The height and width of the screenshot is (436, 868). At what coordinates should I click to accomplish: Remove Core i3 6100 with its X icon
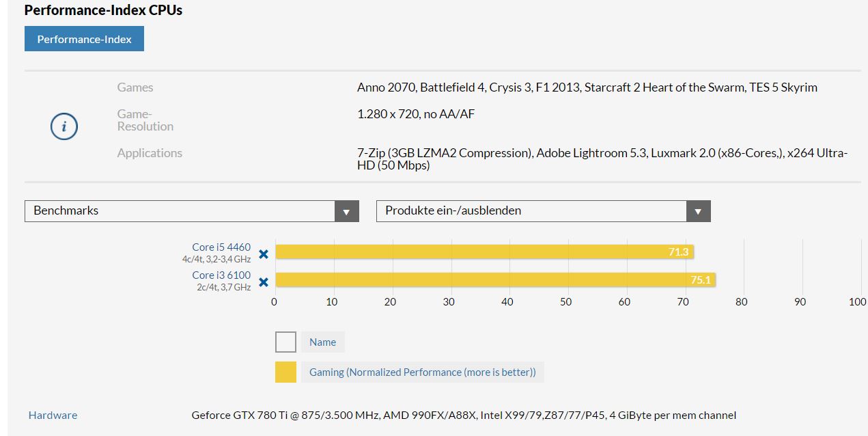tap(264, 282)
